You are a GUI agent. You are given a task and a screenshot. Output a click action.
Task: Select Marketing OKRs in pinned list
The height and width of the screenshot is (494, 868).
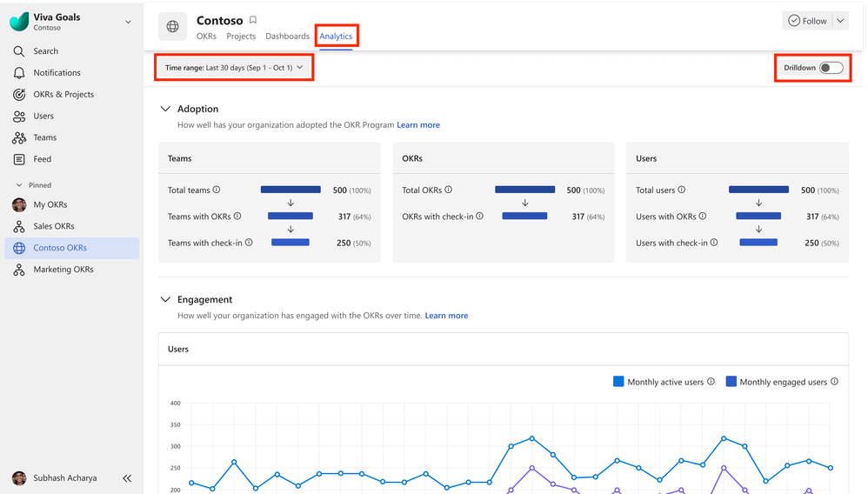(63, 270)
